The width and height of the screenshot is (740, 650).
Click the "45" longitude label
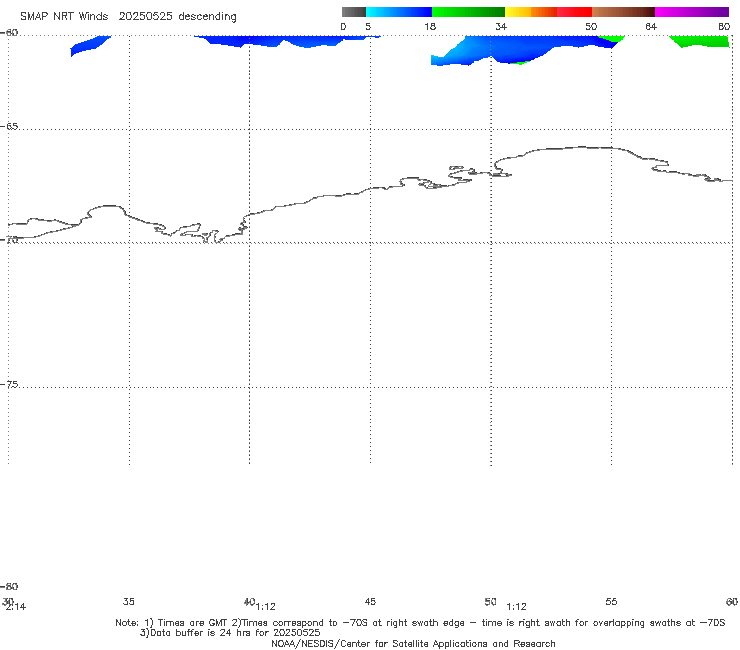click(370, 601)
